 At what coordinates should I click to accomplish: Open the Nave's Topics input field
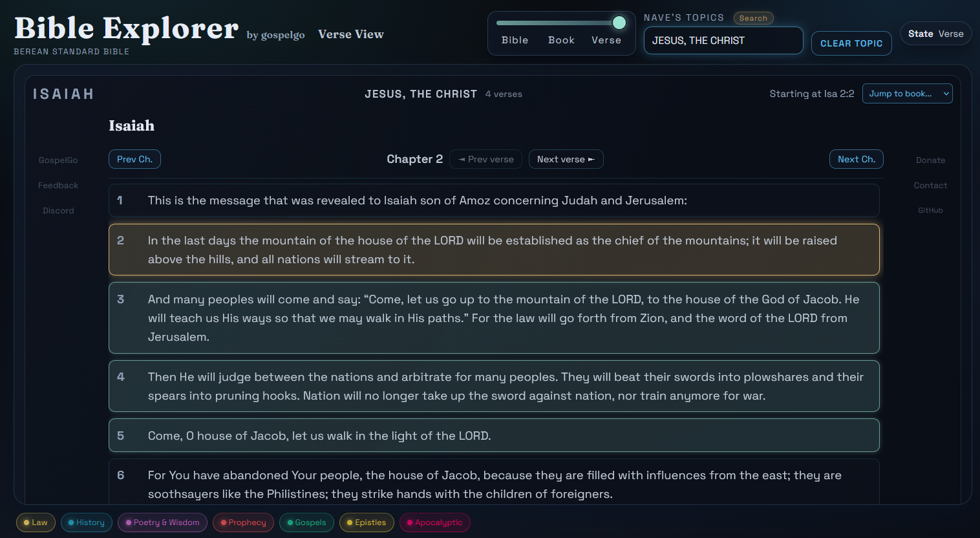723,40
